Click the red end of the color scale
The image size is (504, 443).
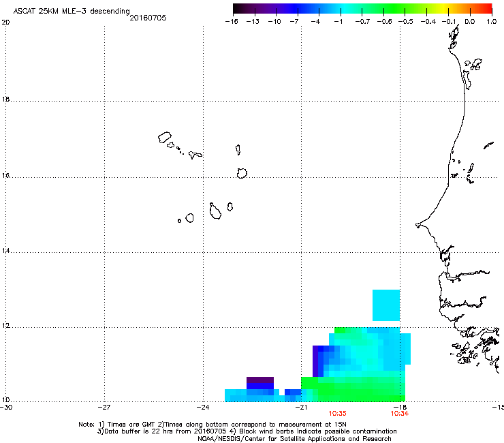point(487,9)
